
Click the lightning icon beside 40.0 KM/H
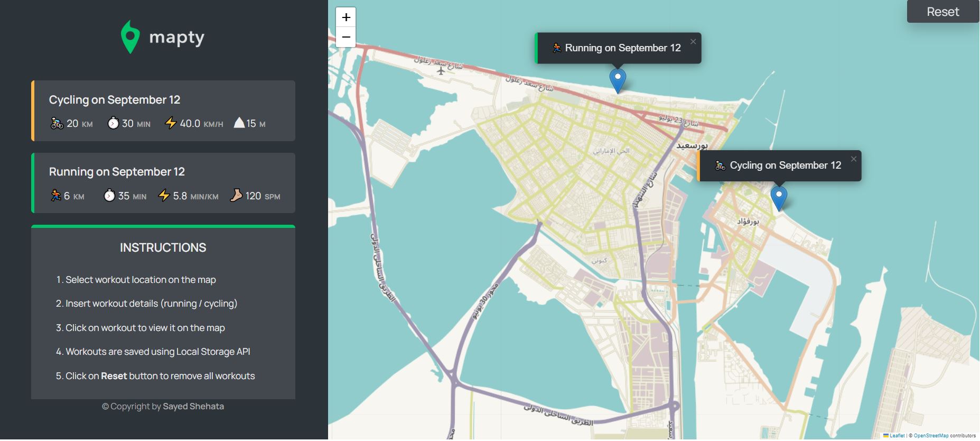tap(170, 123)
